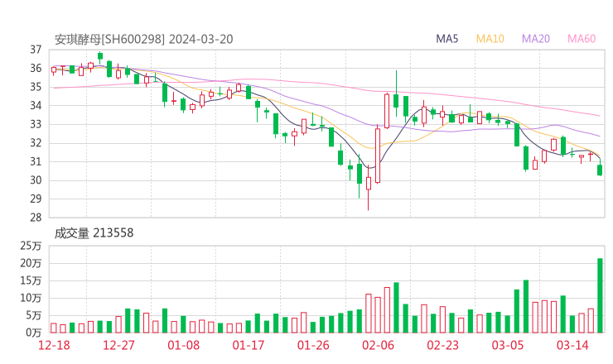Click the 0万 volume axis label
Screen dimensions: 613x364
33,333
